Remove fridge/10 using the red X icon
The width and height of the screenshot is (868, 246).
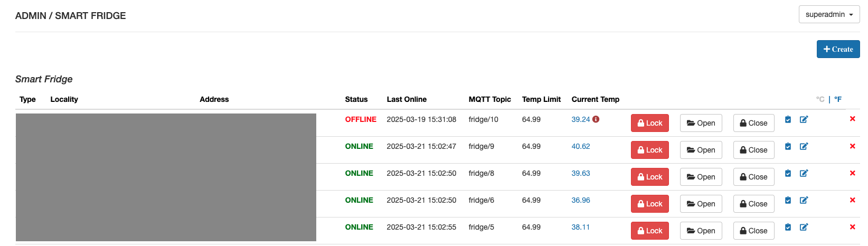(852, 119)
